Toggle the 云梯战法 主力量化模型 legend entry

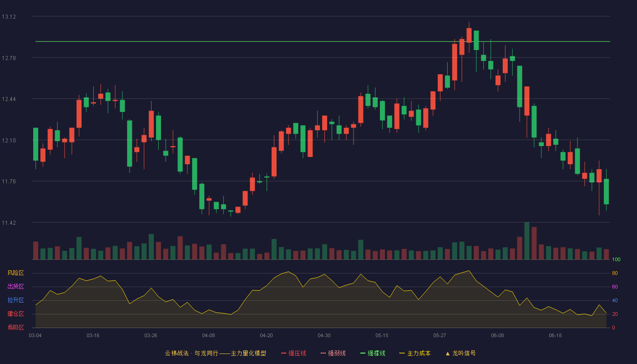[x=215, y=353]
